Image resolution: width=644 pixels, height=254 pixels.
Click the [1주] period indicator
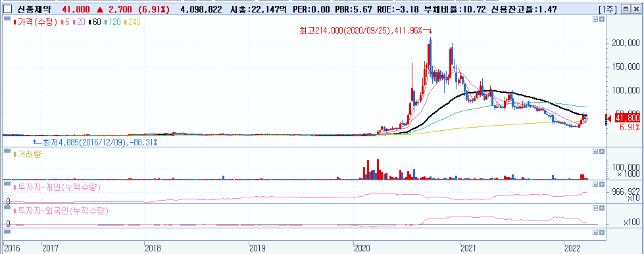[608, 9]
